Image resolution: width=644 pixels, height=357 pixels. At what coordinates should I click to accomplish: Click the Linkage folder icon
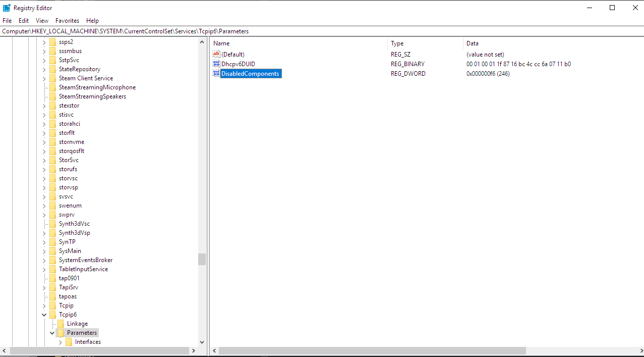click(x=61, y=324)
